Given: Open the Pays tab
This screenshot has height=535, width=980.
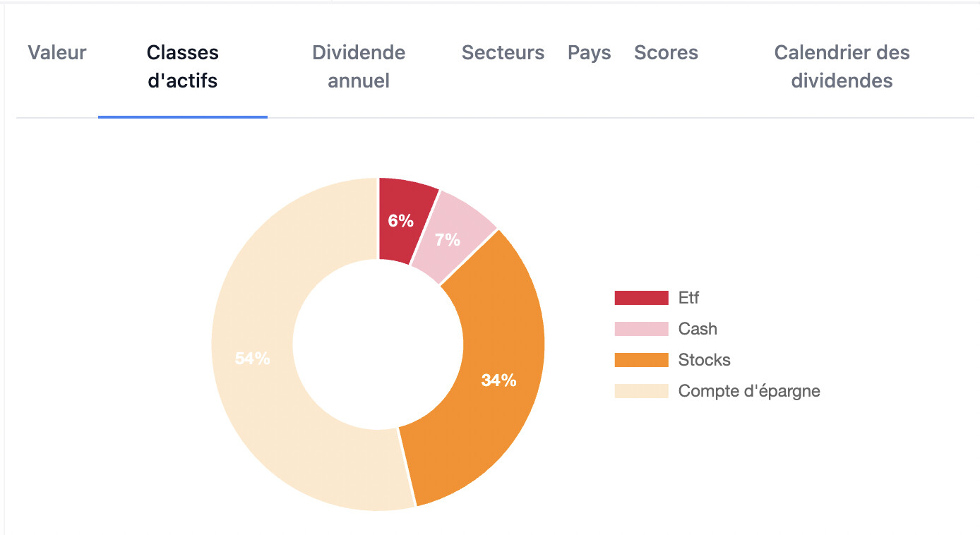Looking at the screenshot, I should 589,53.
